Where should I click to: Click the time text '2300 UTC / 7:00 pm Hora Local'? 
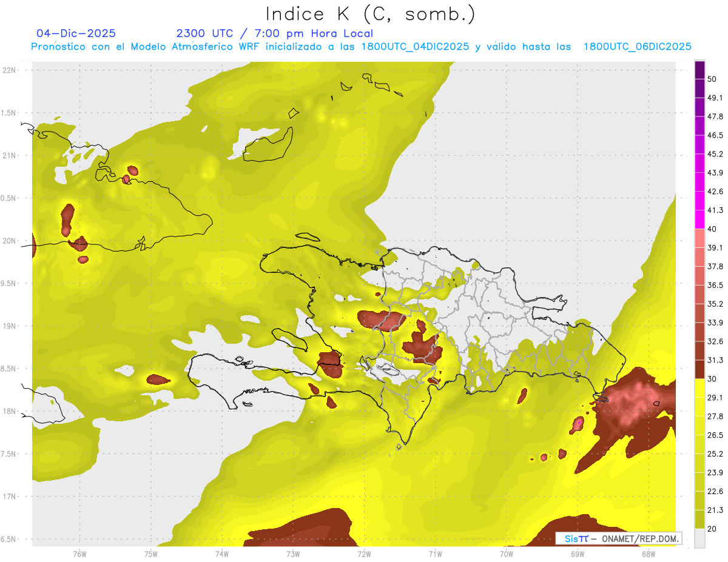point(274,33)
